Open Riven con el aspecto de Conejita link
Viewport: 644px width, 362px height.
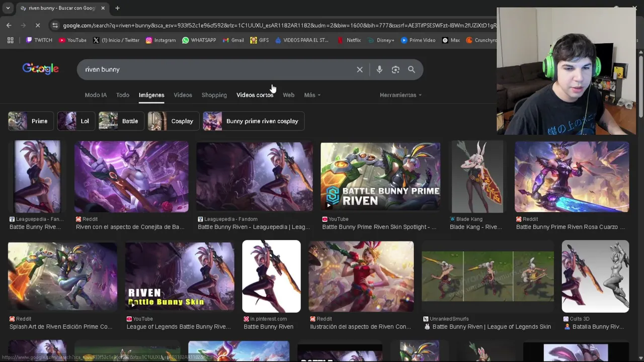tap(130, 227)
